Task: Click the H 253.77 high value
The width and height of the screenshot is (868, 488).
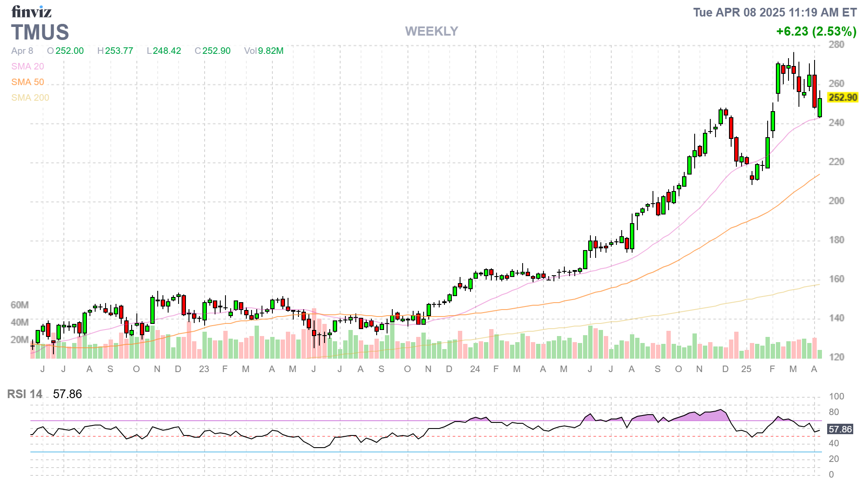Action: [115, 51]
